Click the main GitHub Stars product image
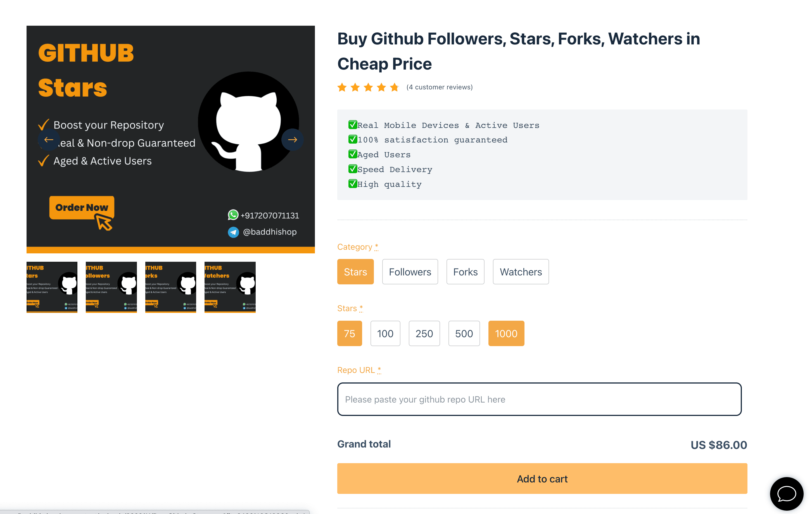 (x=171, y=140)
